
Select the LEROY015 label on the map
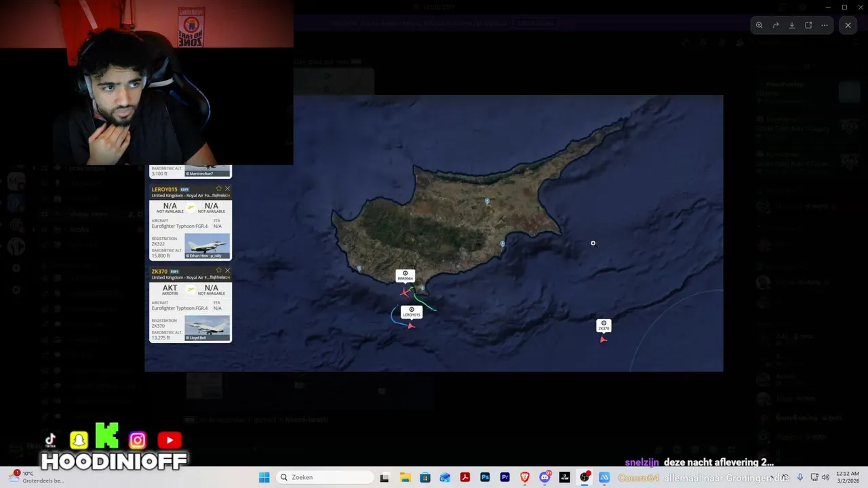[412, 312]
